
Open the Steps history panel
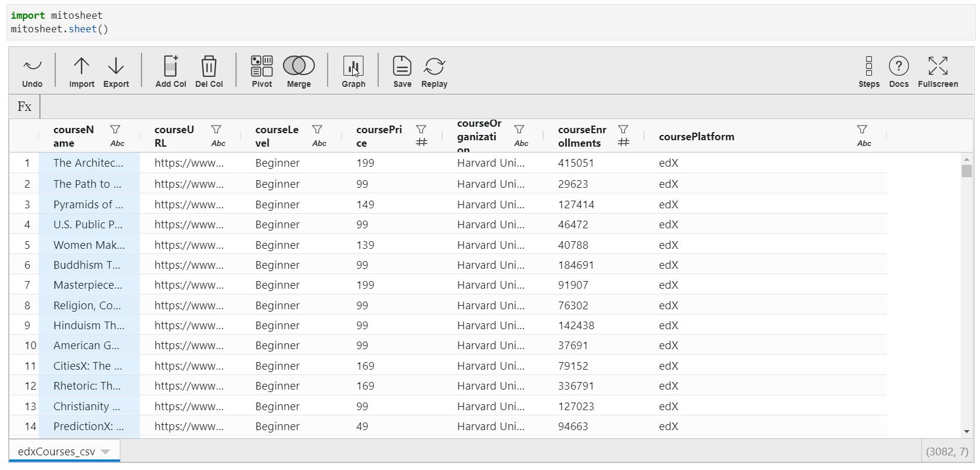tap(869, 66)
